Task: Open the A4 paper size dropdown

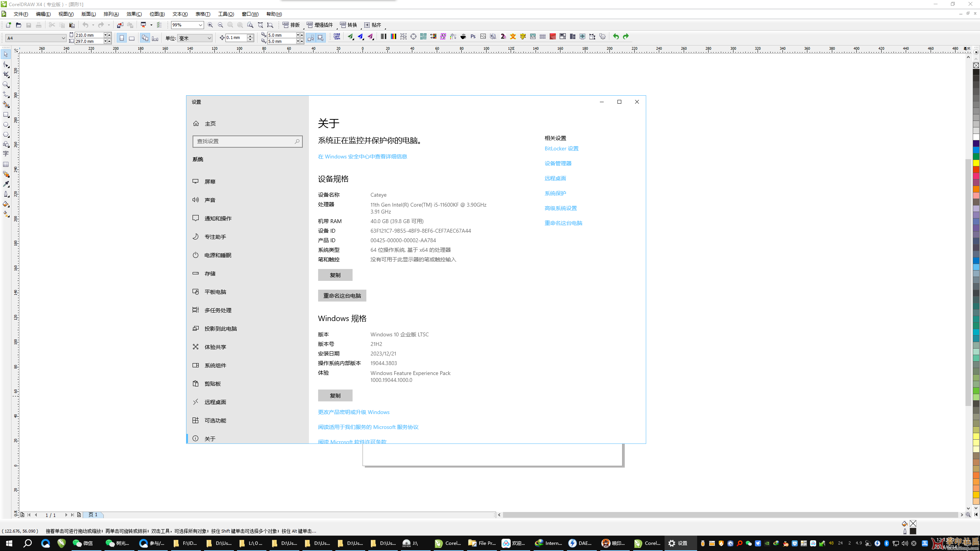Action: tap(63, 38)
